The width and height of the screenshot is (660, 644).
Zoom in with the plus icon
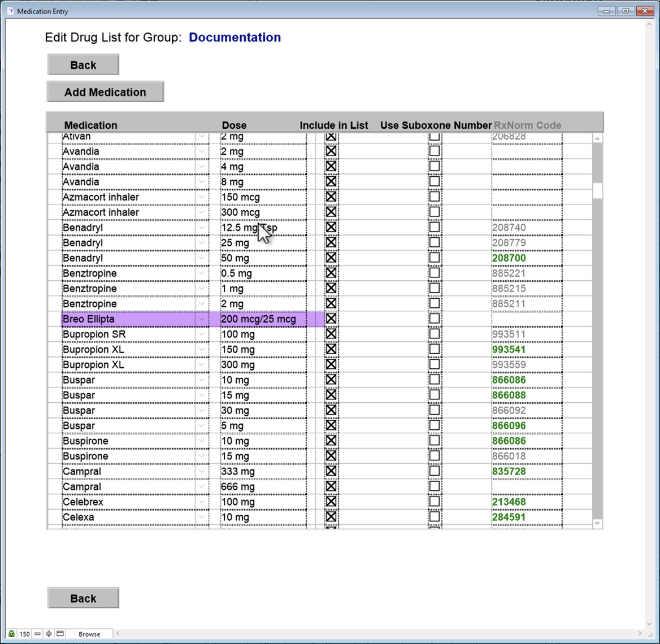[x=49, y=634]
